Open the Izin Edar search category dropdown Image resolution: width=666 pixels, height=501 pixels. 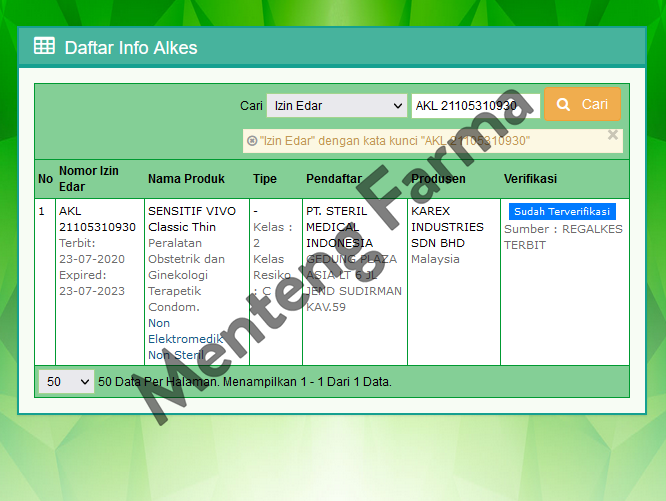pyautogui.click(x=336, y=105)
